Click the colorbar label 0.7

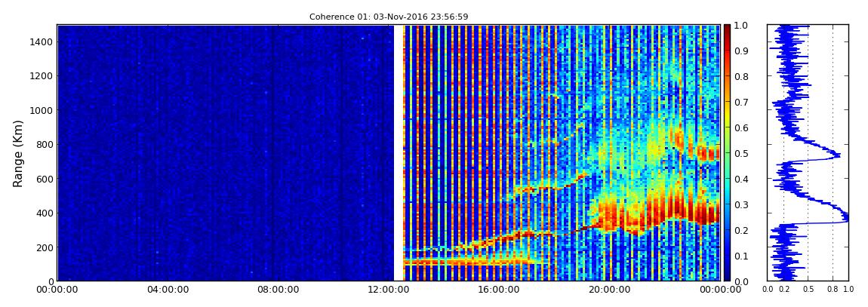(x=740, y=103)
